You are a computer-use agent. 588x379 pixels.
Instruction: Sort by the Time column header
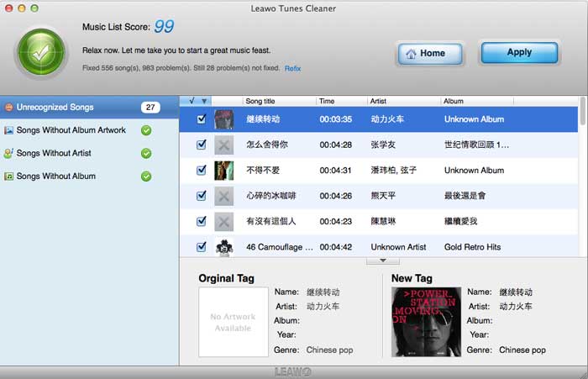(341, 102)
